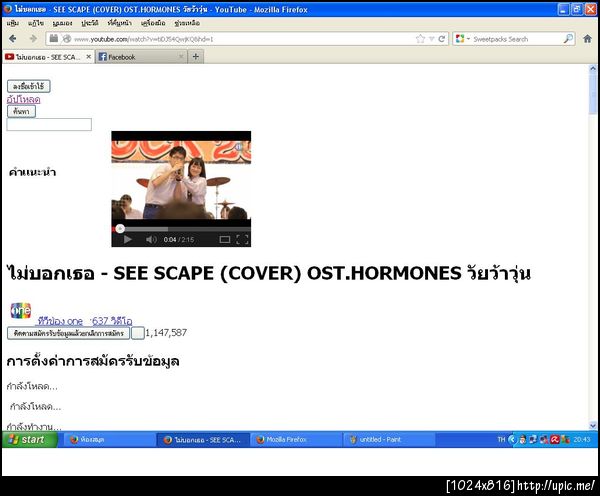The width and height of the screenshot is (600, 496).
Task: Switch to Mozilla Firefox taskbar window
Action: [x=296, y=440]
